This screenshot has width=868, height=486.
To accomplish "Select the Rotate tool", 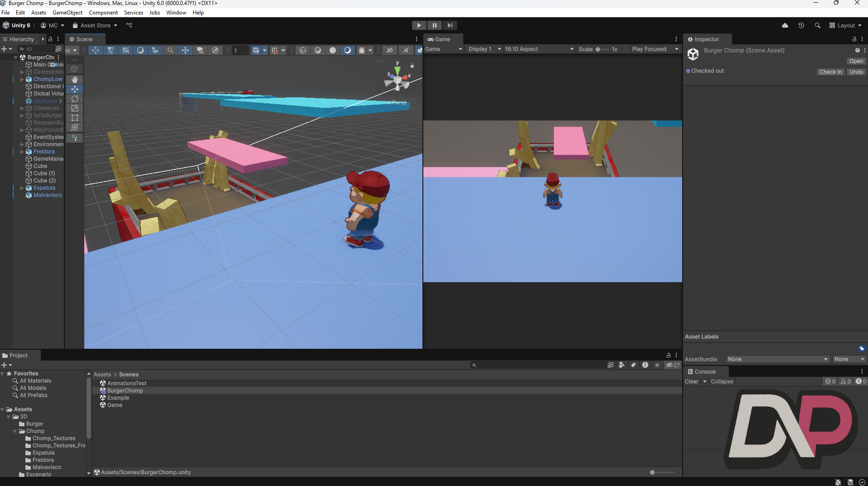I will (x=75, y=99).
